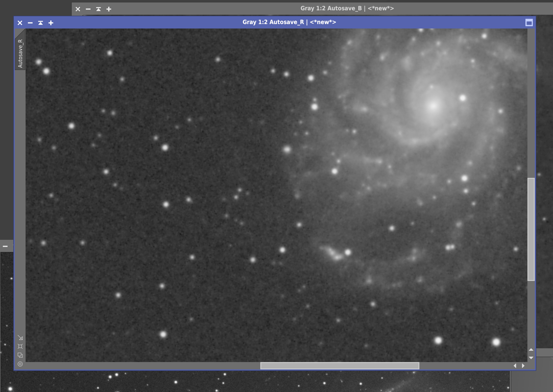The image size is (553, 392).
Task: Click the diagonal arrow icon in Autosave_R window
Action: click(x=20, y=338)
